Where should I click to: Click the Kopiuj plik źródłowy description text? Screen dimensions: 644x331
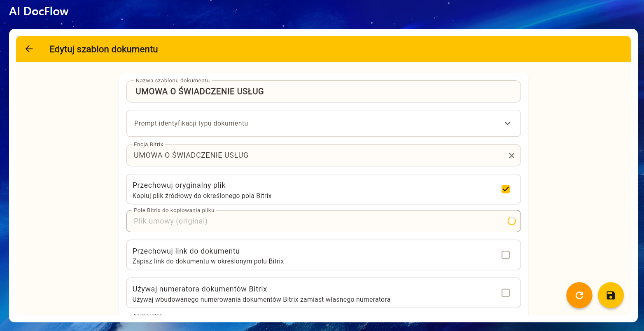[x=202, y=196]
